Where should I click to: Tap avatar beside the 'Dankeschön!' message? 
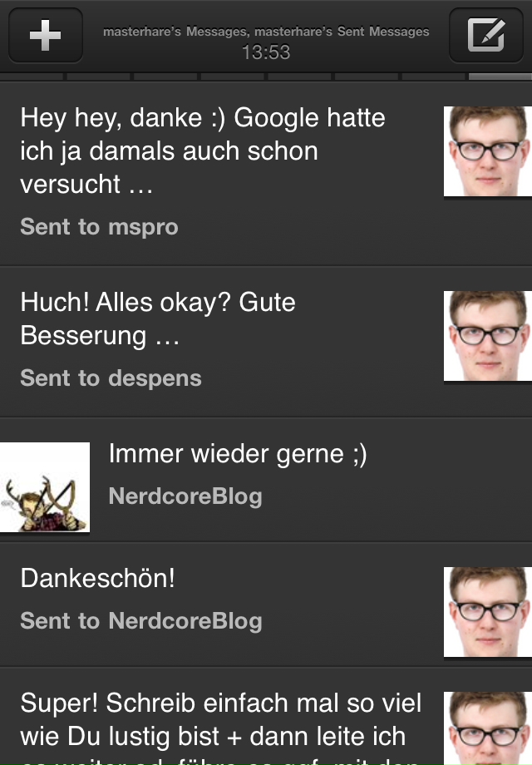coord(488,612)
